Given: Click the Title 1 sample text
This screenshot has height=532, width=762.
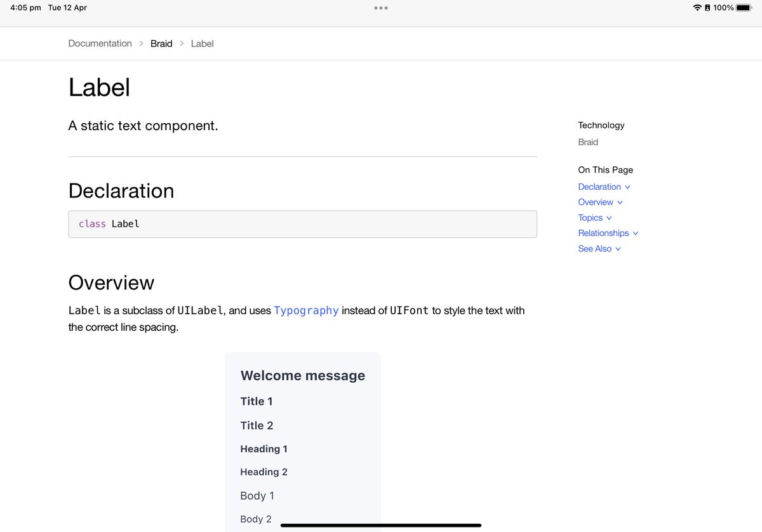Looking at the screenshot, I should (x=257, y=401).
